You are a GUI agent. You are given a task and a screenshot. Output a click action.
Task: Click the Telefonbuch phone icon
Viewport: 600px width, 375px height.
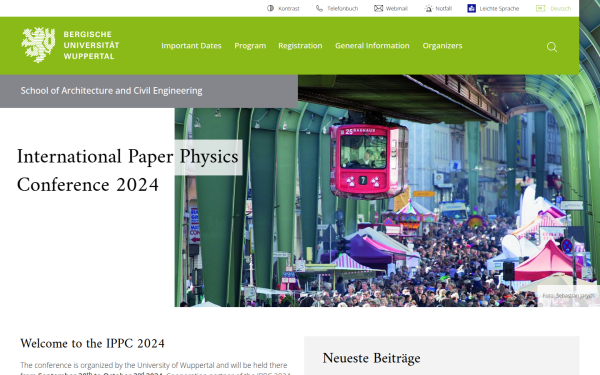pyautogui.click(x=319, y=8)
